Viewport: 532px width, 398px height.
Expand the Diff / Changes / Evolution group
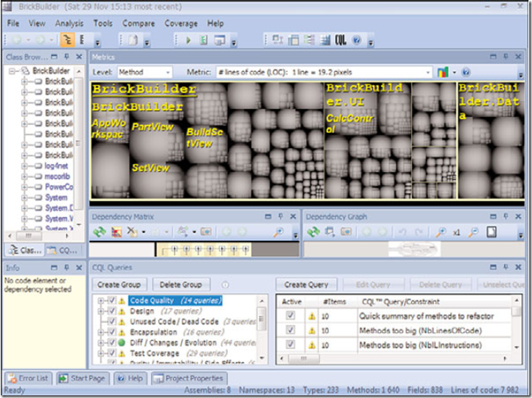101,343
